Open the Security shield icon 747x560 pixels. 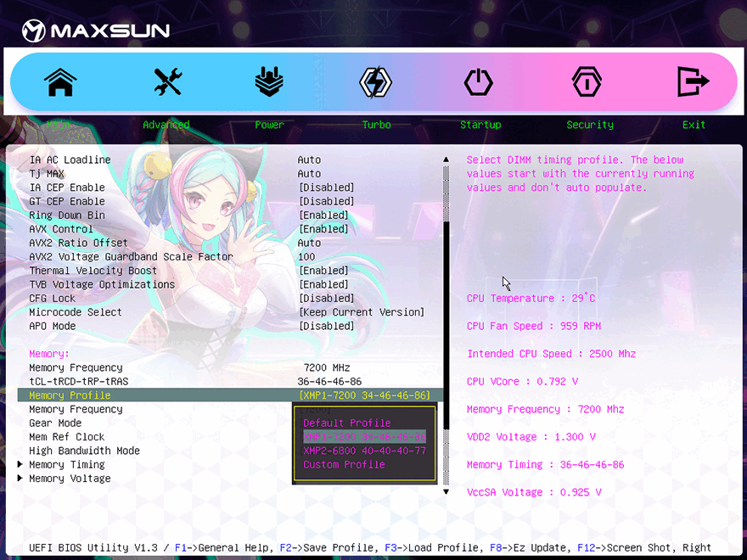click(587, 82)
